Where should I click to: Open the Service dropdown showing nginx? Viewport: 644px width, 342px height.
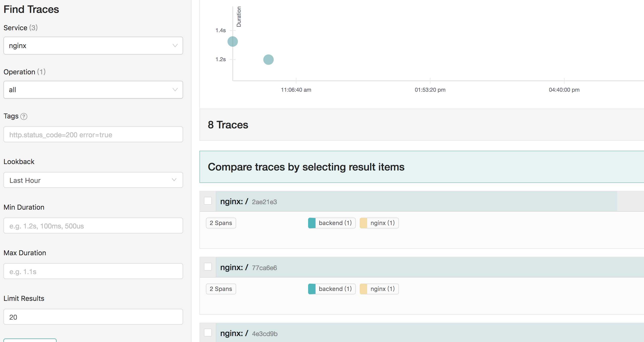pyautogui.click(x=93, y=46)
